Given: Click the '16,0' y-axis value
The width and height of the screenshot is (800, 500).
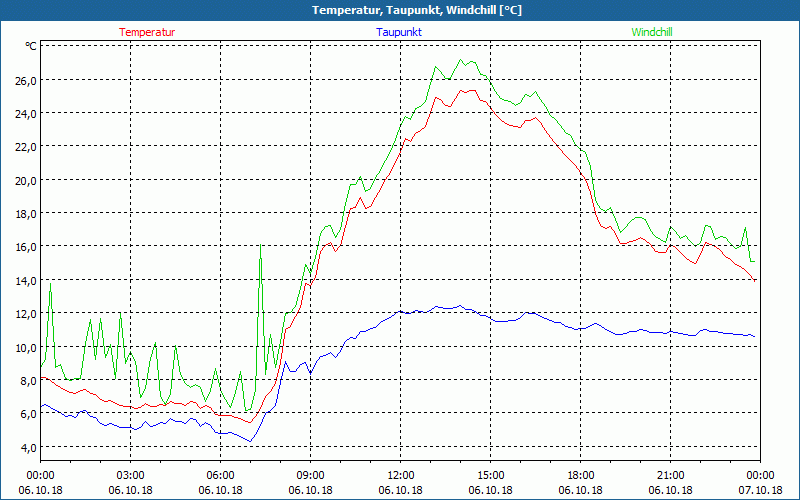Looking at the screenshot, I should (26, 247).
